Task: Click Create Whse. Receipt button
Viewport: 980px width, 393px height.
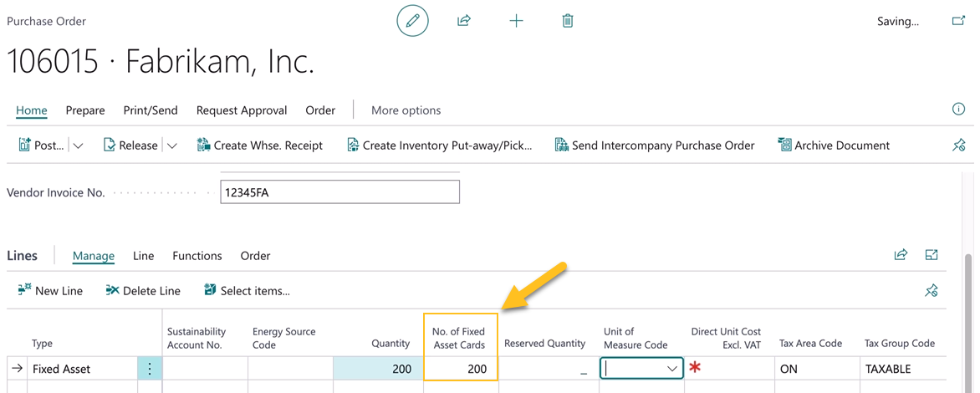Action: [260, 145]
